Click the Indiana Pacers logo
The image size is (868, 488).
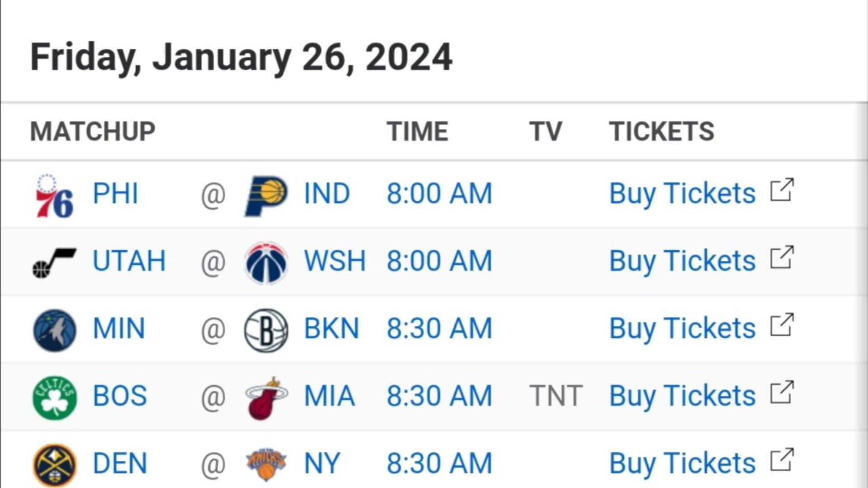(x=266, y=195)
